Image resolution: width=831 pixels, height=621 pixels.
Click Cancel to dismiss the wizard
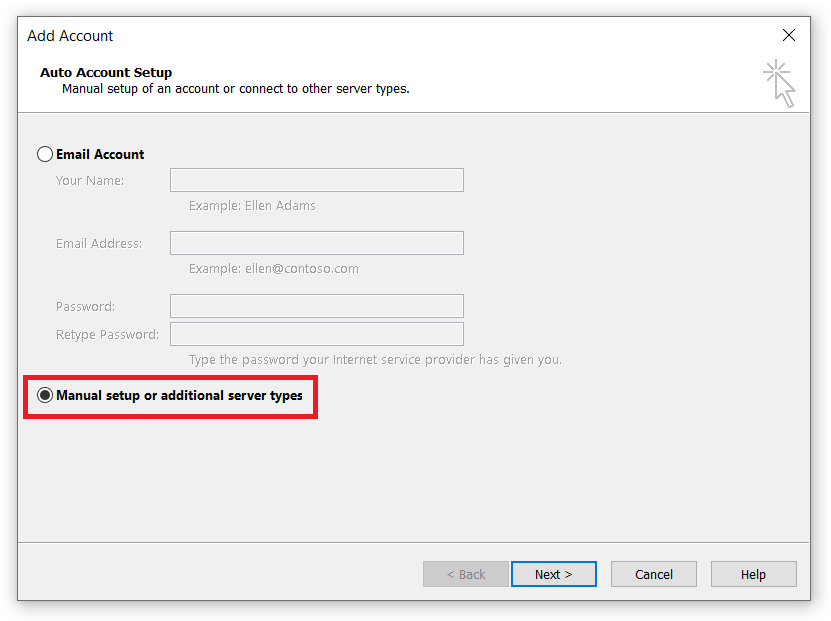pos(653,574)
